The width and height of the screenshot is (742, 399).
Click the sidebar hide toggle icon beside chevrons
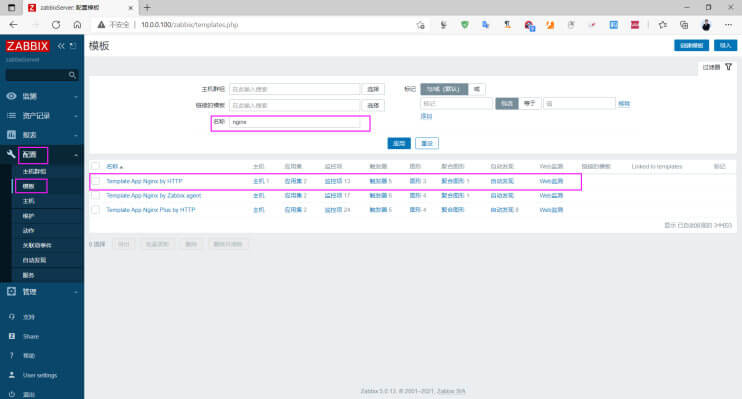point(72,46)
